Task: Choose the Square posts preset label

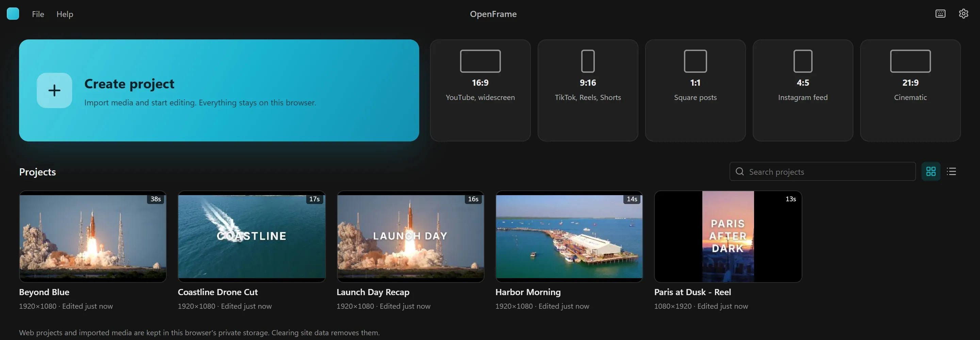Action: (x=695, y=97)
